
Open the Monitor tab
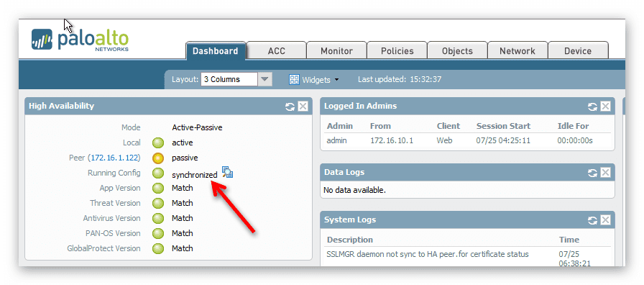336,51
